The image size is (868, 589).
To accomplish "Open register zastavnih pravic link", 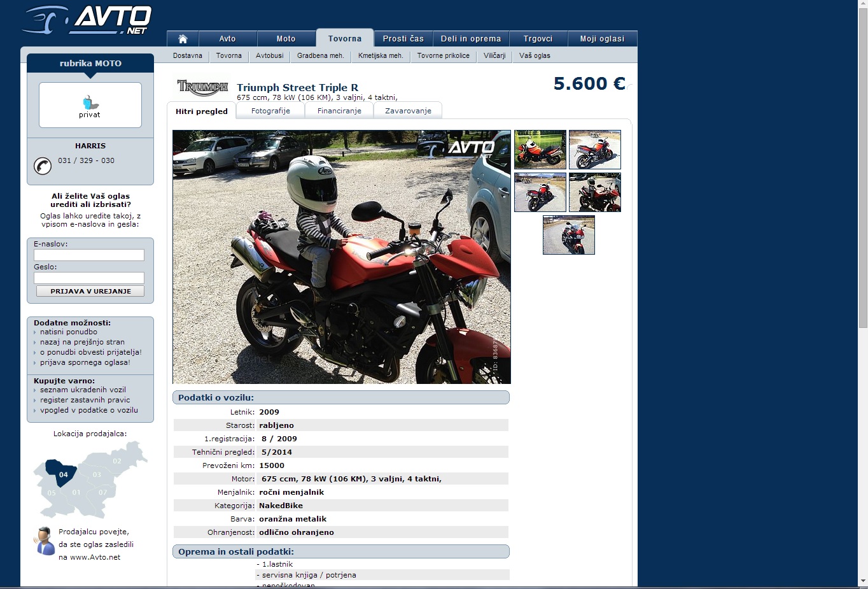I will point(85,400).
